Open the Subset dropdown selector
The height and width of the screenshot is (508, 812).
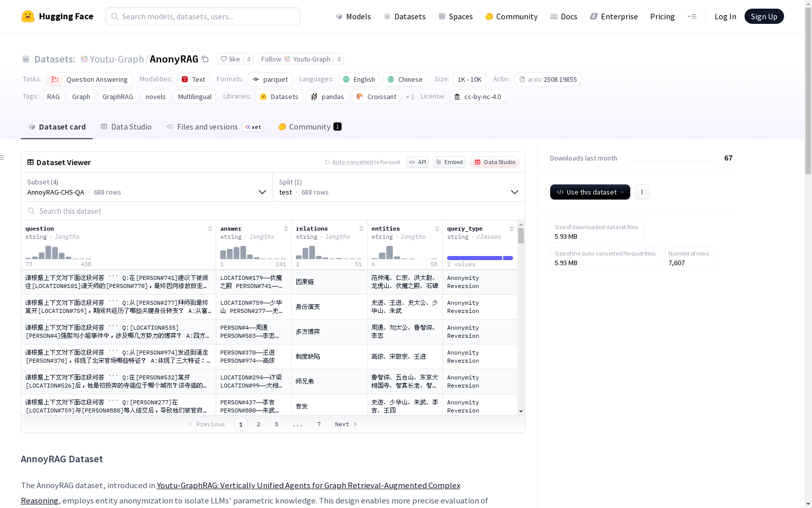tap(147, 187)
